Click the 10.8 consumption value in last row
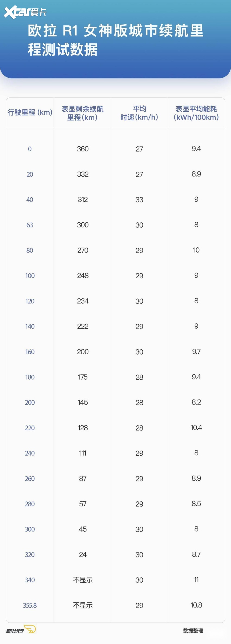 coord(196,605)
